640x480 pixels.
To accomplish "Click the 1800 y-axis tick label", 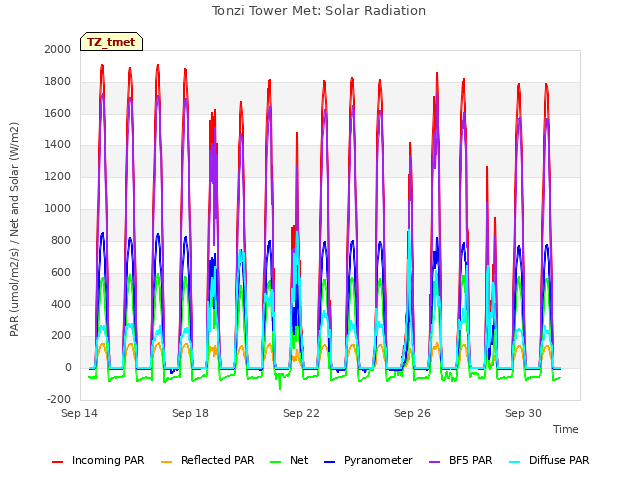I will tap(58, 82).
